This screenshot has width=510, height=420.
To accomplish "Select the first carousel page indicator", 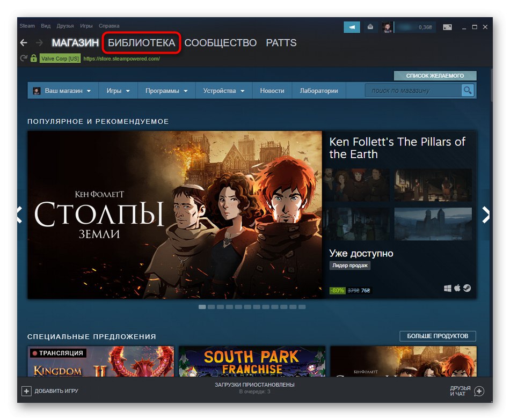I will (x=202, y=307).
